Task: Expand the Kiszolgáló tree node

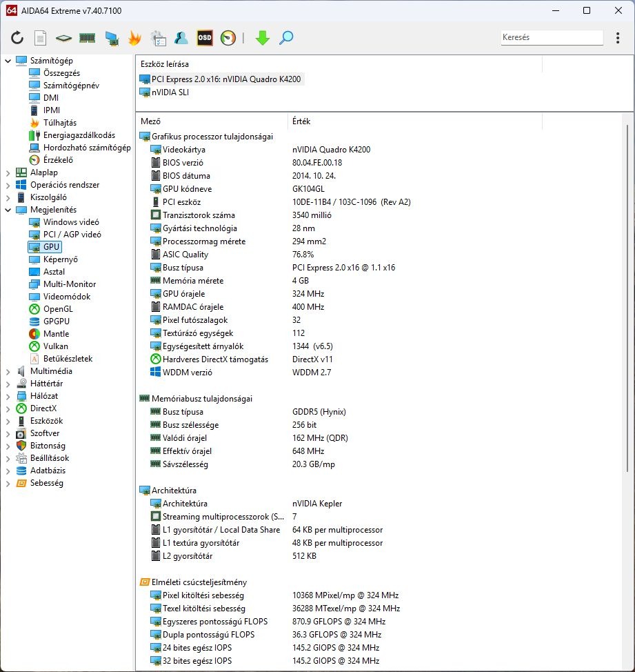Action: click(x=8, y=197)
